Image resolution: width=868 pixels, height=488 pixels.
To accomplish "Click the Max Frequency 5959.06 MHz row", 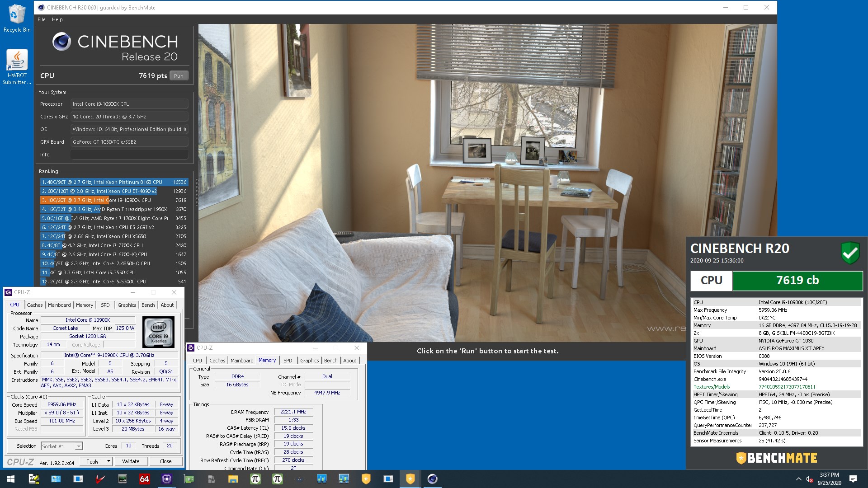I will (x=776, y=310).
